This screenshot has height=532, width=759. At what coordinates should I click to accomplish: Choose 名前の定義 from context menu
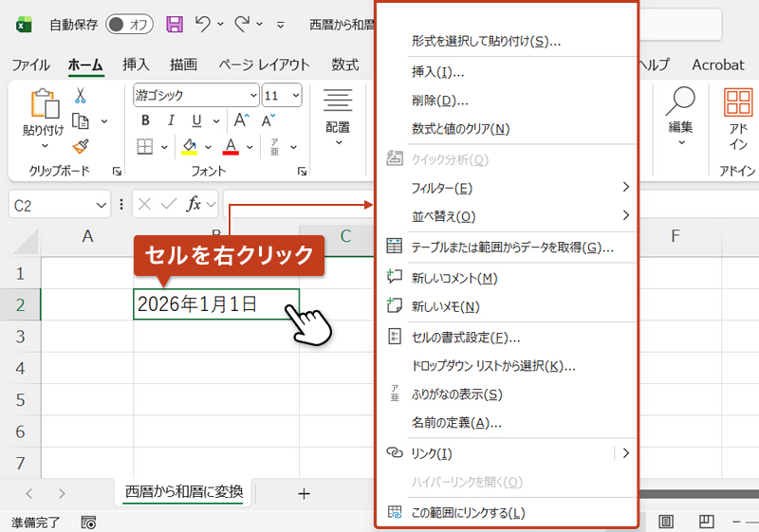pos(506,423)
